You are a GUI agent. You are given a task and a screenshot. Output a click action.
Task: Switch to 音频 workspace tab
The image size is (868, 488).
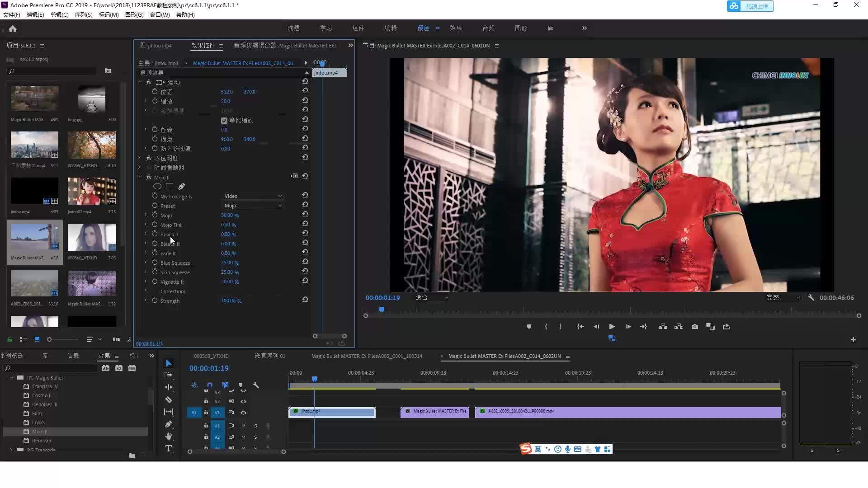[x=488, y=28]
